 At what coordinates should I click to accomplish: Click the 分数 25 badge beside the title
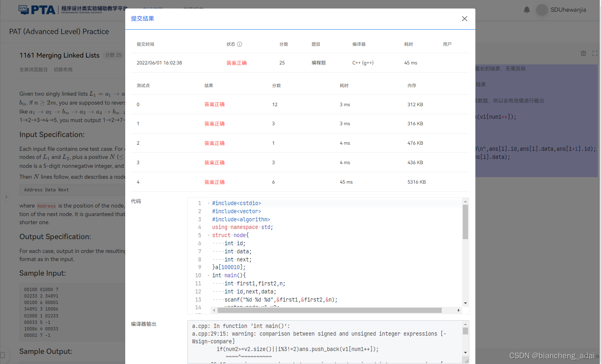point(113,55)
